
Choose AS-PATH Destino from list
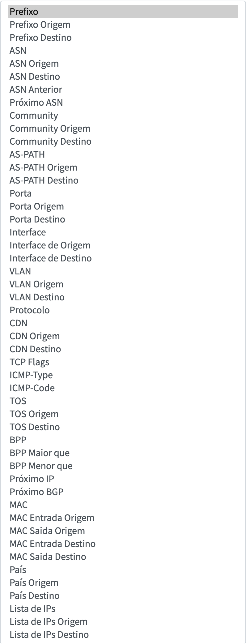point(123,180)
